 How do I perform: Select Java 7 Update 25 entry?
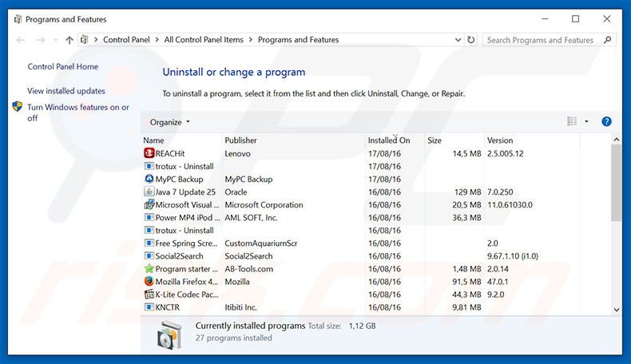point(185,192)
